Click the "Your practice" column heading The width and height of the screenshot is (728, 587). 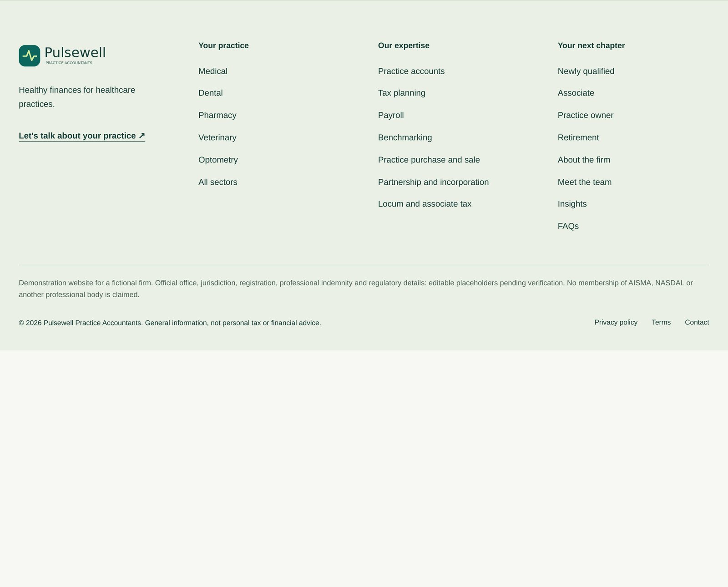point(223,46)
